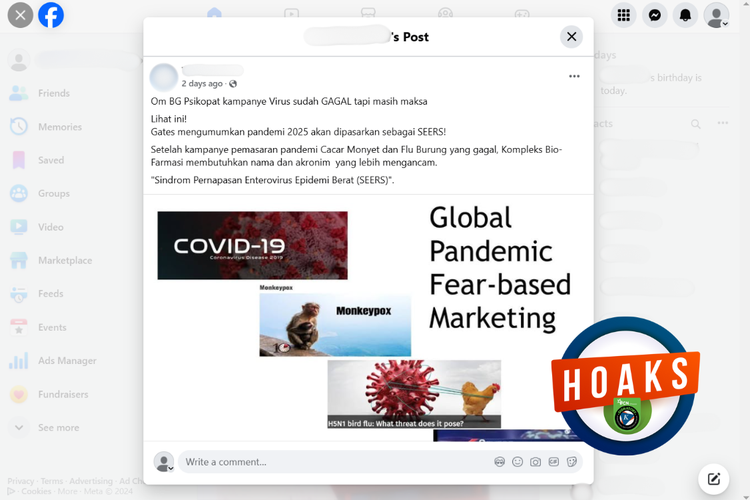Open the Messenger icon in top bar
The width and height of the screenshot is (750, 500).
[654, 15]
